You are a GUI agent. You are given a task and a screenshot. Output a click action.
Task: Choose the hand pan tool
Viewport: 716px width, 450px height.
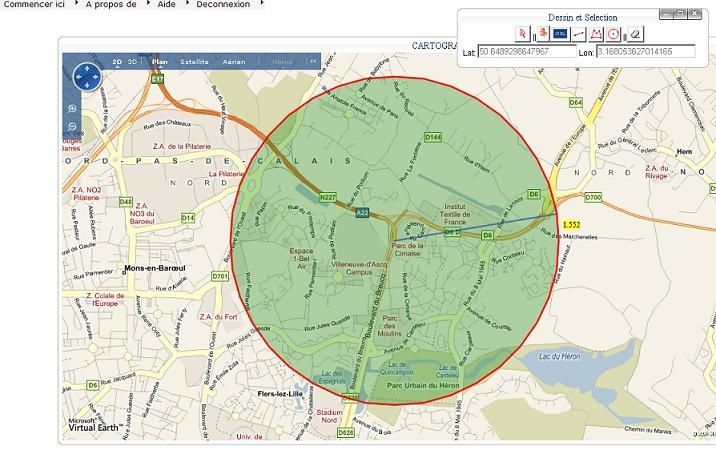(543, 34)
